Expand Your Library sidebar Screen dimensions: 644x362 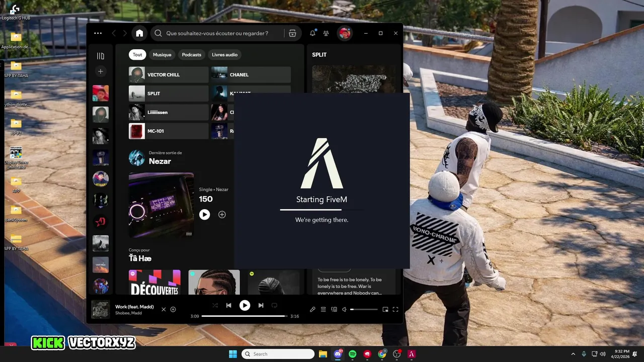(101, 56)
